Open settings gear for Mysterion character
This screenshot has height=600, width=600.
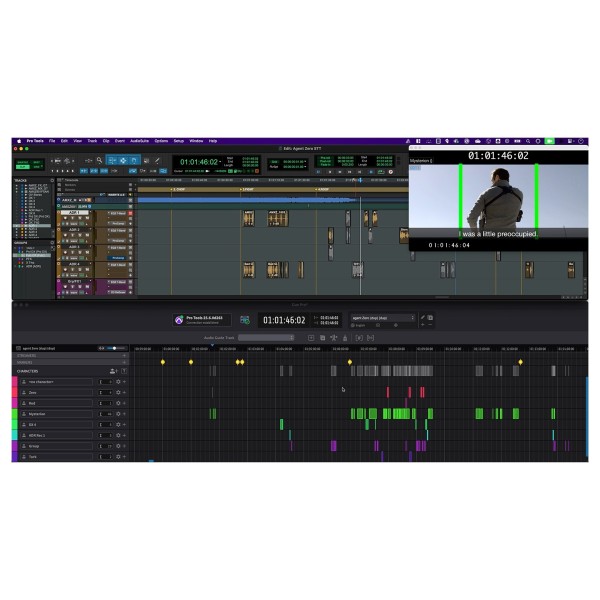[x=118, y=414]
